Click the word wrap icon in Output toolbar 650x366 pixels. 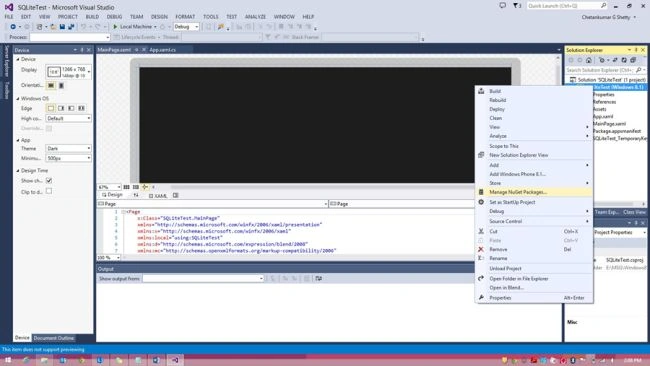(318, 279)
